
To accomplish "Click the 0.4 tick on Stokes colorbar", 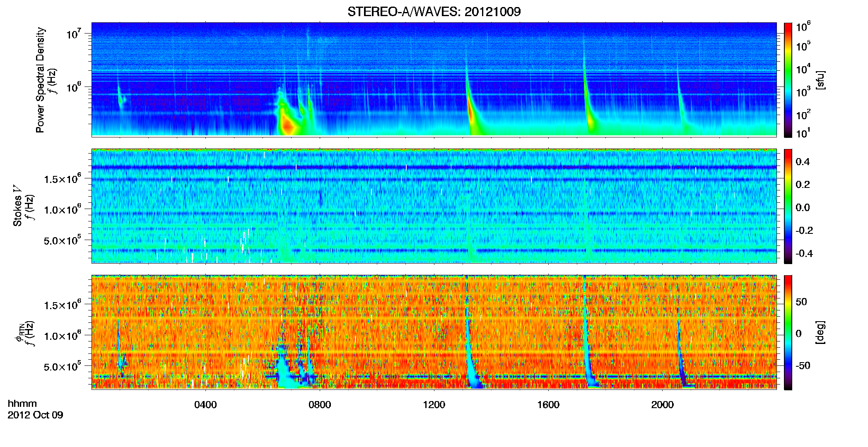I will coord(803,162).
